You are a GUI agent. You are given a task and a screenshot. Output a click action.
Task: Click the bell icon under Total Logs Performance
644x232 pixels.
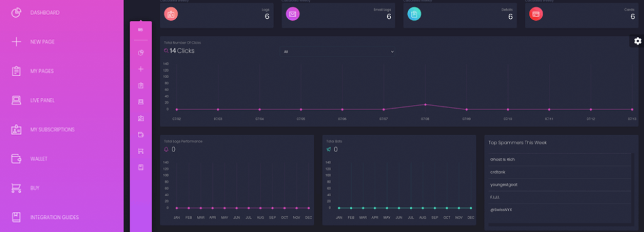tap(166, 150)
